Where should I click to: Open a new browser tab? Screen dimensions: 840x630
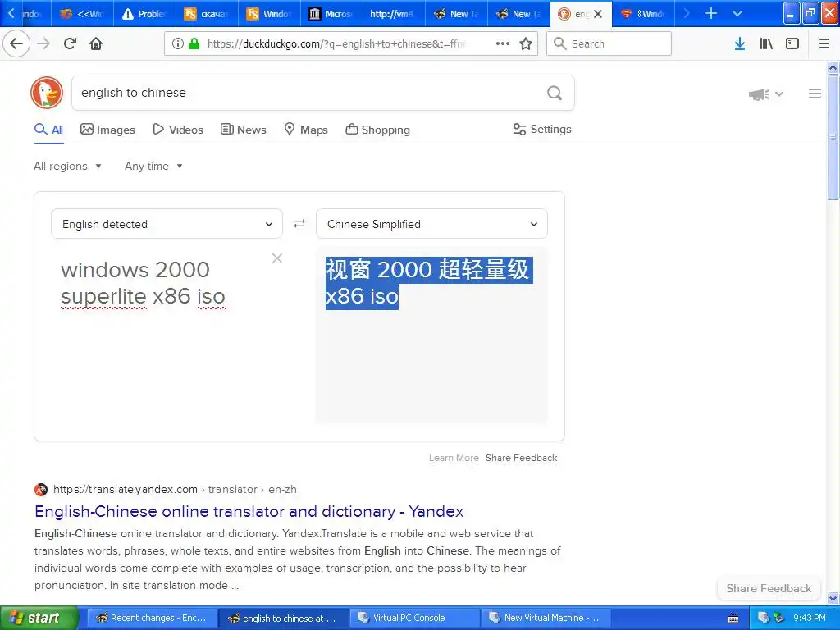[711, 13]
